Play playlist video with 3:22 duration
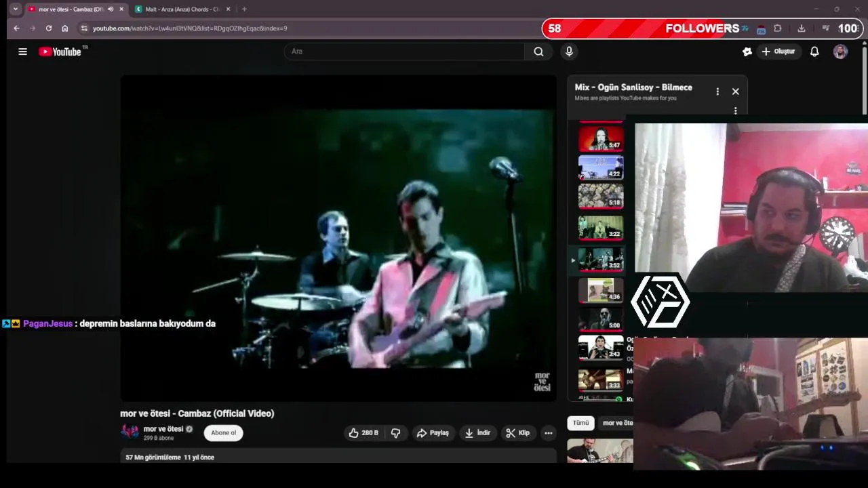The height and width of the screenshot is (488, 868). 601,228
